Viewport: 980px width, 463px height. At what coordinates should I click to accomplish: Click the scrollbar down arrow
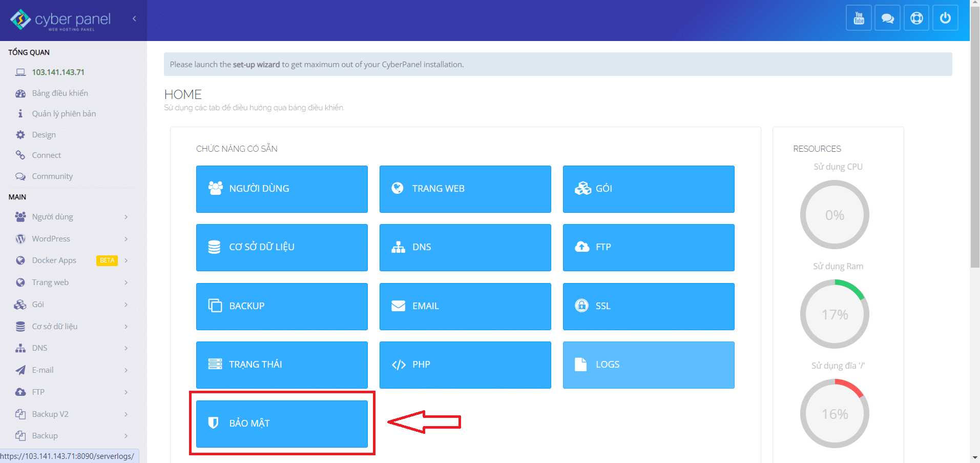tap(975, 457)
